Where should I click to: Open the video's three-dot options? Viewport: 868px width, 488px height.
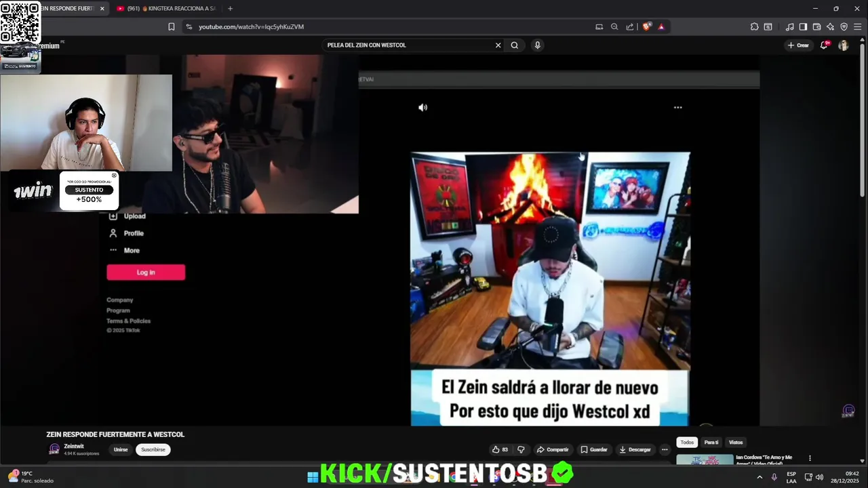677,107
